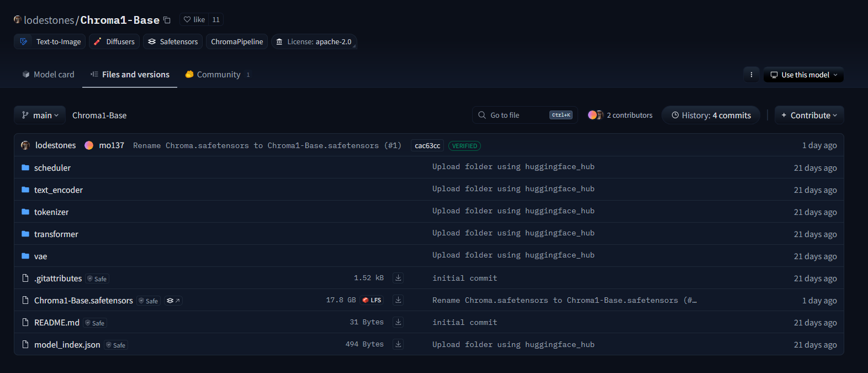Viewport: 868px width, 373px height.
Task: Click the 494 Bytes file size
Action: 364,344
